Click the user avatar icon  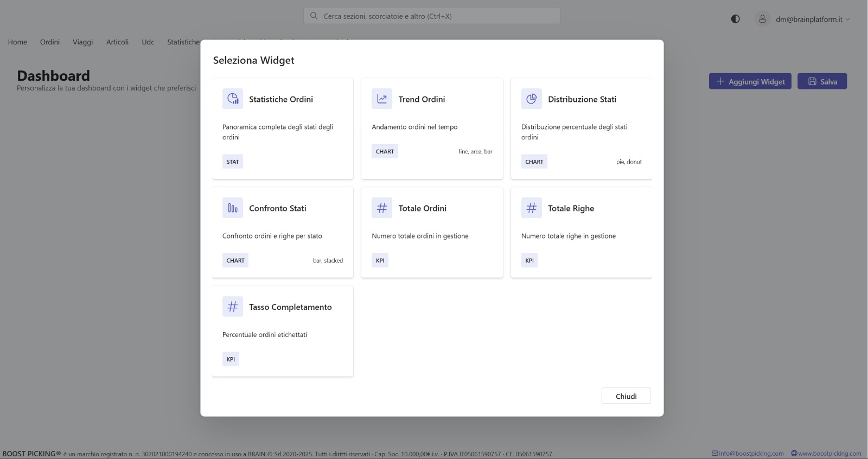coord(762,19)
